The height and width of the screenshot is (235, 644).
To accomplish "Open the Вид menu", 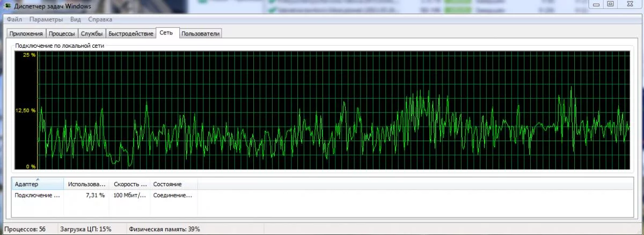I will click(75, 19).
